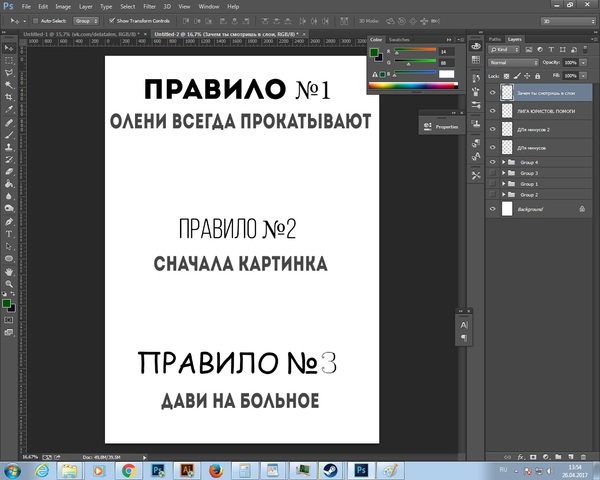Create a new group folder icon

(558, 457)
